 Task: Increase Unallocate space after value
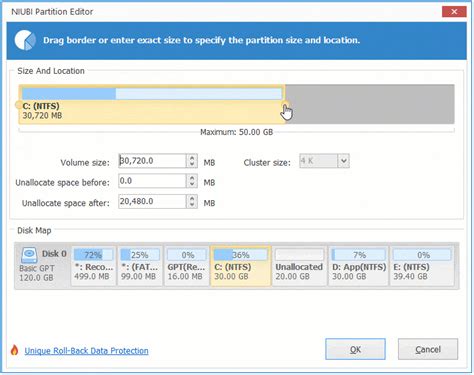tap(192, 198)
